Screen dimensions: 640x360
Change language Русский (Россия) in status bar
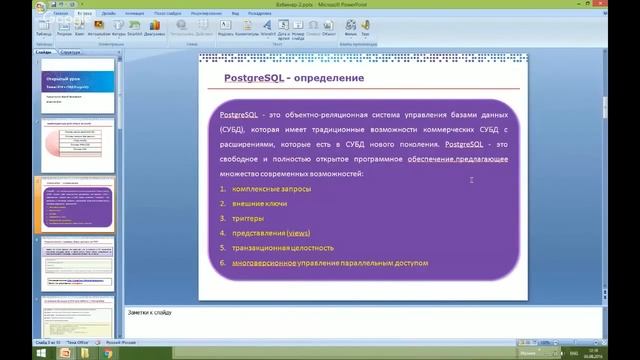pos(121,342)
